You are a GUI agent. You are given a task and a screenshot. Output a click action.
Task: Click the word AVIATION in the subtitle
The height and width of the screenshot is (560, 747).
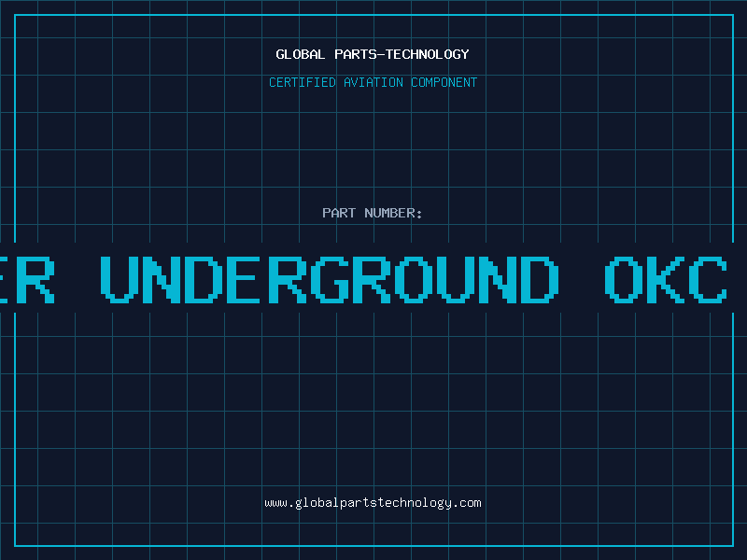pos(371,82)
